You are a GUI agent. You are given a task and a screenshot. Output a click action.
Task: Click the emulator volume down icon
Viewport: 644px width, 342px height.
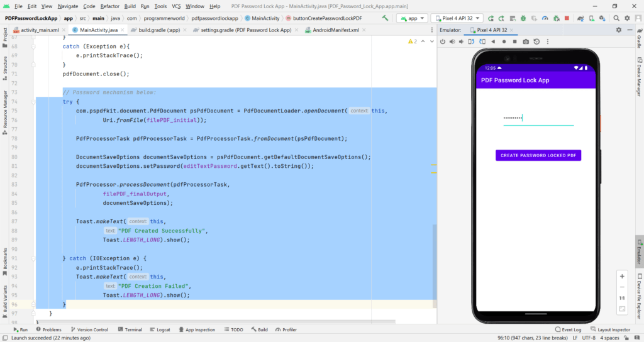click(462, 41)
